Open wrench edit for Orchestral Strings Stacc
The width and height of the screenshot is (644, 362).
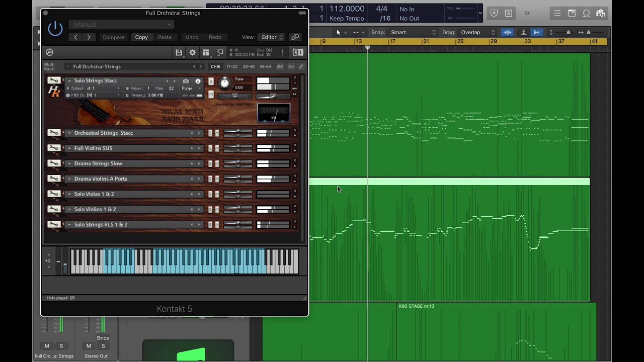[x=53, y=133]
